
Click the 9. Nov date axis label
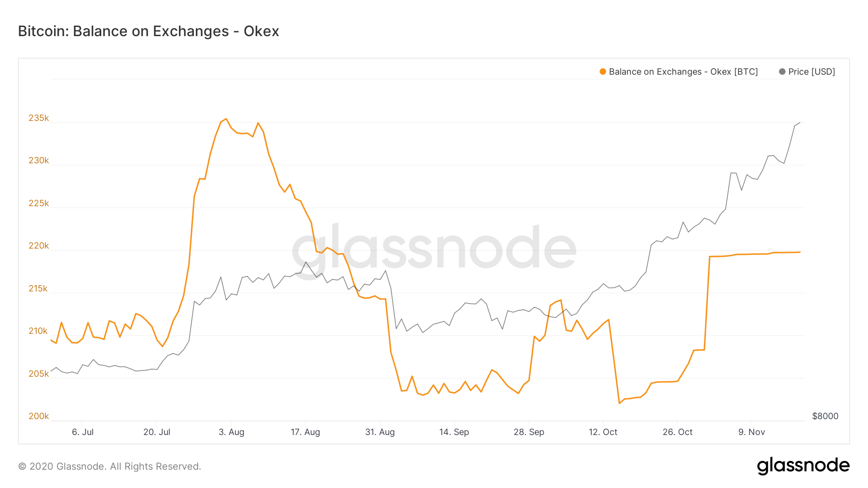(752, 432)
